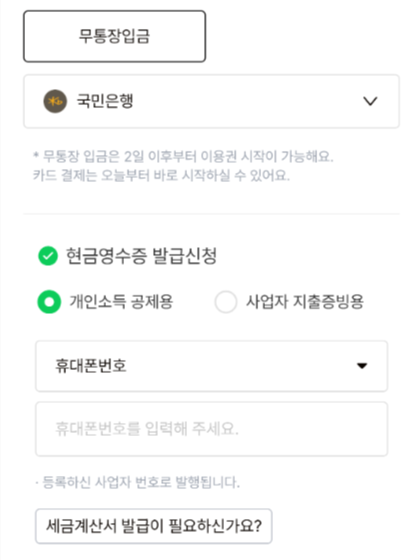
Task: Click the black caret on 휴대폰번호 dropdown
Action: click(x=362, y=366)
